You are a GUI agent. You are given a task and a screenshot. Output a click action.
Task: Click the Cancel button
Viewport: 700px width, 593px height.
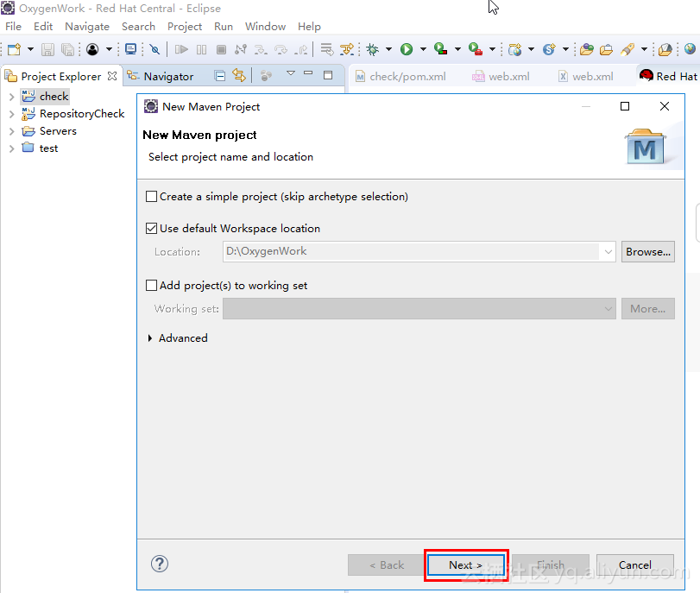[634, 565]
